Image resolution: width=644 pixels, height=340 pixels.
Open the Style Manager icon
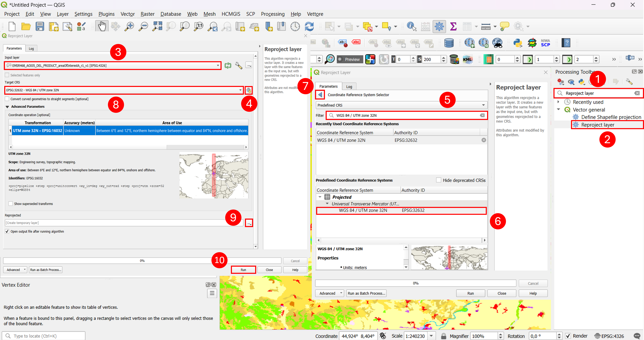[81, 26]
